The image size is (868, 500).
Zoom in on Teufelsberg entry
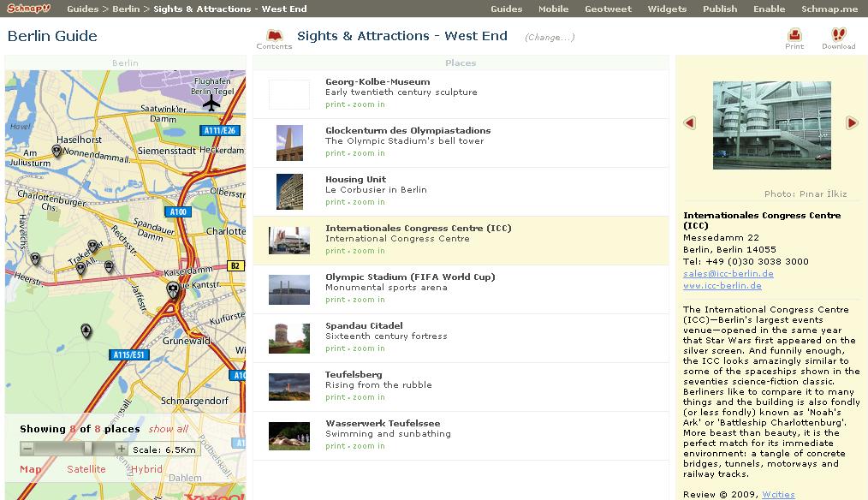(369, 397)
